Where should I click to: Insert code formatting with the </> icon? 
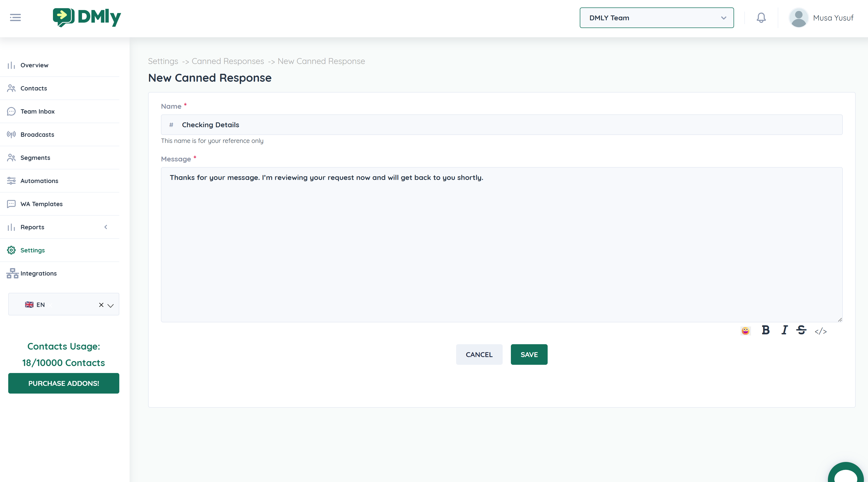820,331
